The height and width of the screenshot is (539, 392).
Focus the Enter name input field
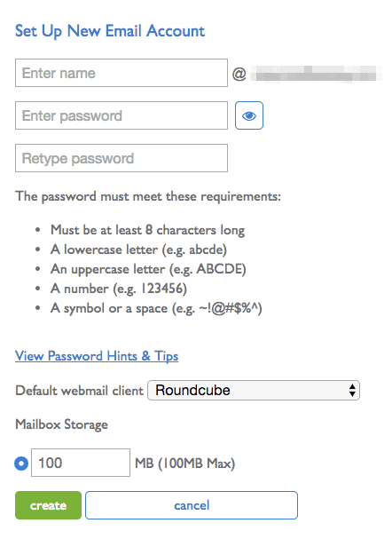point(122,73)
